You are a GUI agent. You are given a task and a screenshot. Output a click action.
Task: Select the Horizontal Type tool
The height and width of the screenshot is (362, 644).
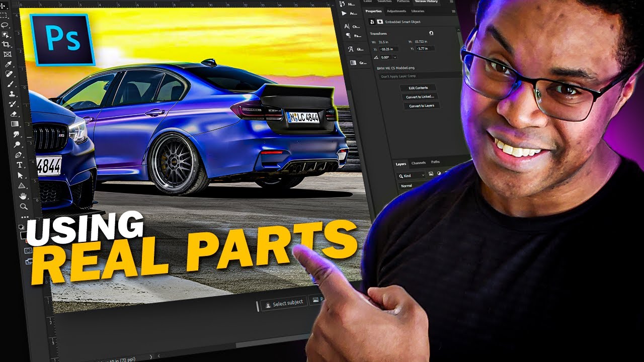point(20,165)
